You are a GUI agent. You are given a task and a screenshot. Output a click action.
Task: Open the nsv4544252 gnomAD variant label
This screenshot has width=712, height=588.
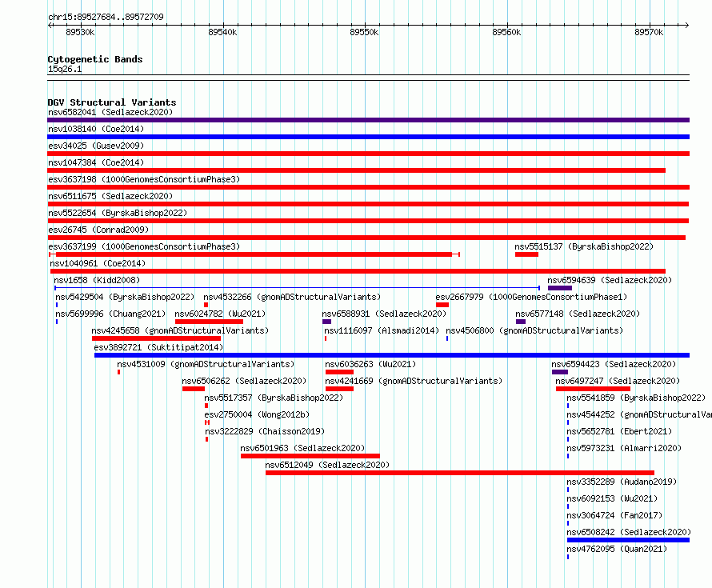point(639,414)
